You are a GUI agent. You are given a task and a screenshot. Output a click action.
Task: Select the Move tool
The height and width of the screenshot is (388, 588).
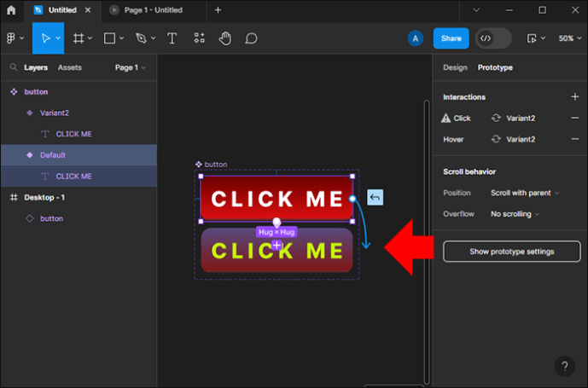(x=46, y=38)
